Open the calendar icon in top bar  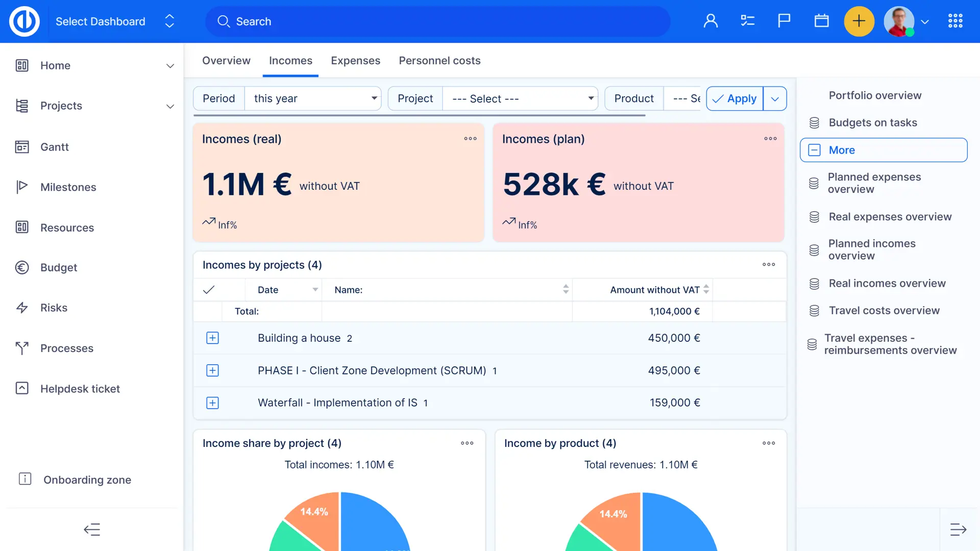(821, 21)
